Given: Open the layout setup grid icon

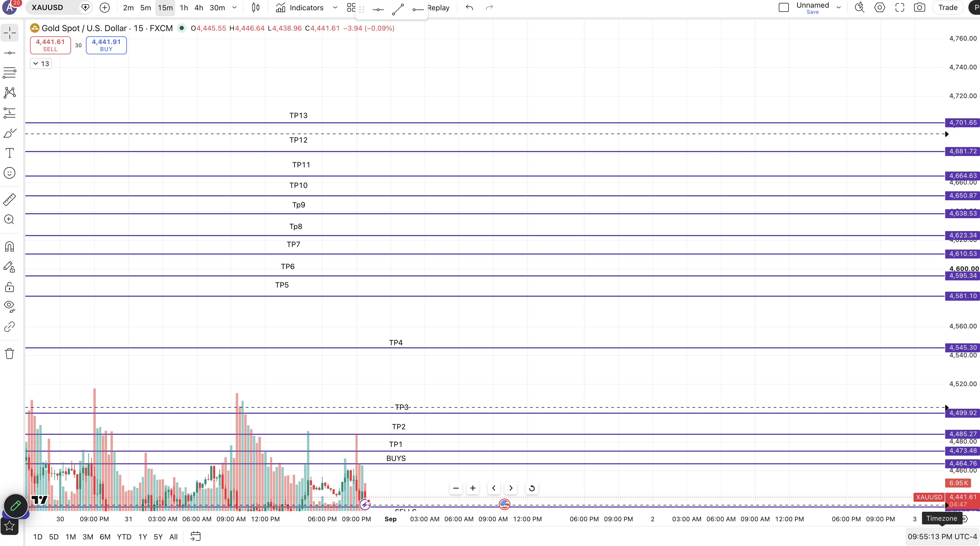Looking at the screenshot, I should pos(351,8).
